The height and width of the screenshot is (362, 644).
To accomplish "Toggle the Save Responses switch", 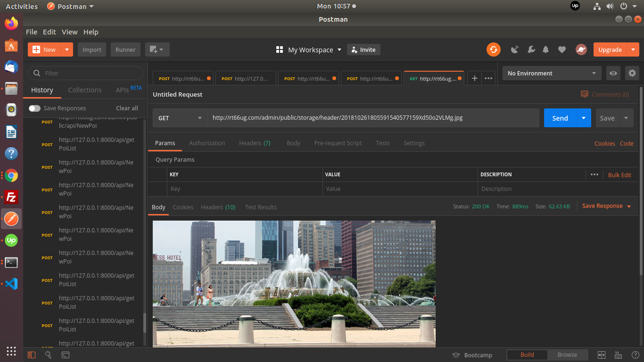I will (34, 108).
